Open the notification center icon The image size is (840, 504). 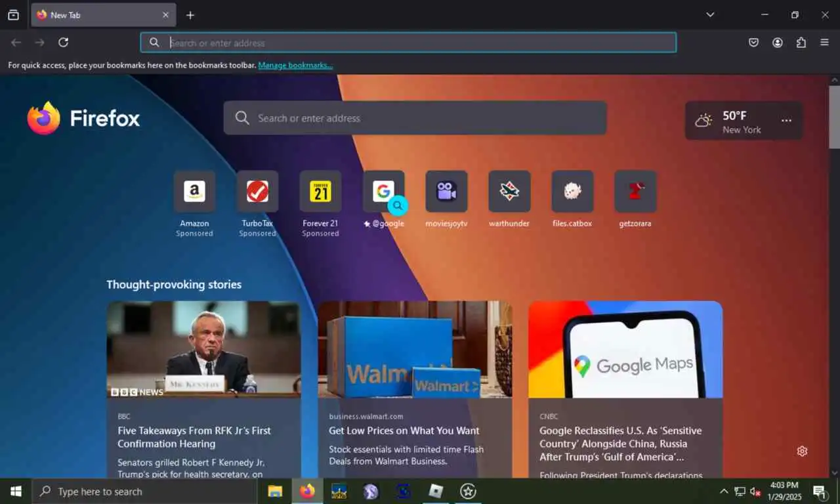coord(820,491)
